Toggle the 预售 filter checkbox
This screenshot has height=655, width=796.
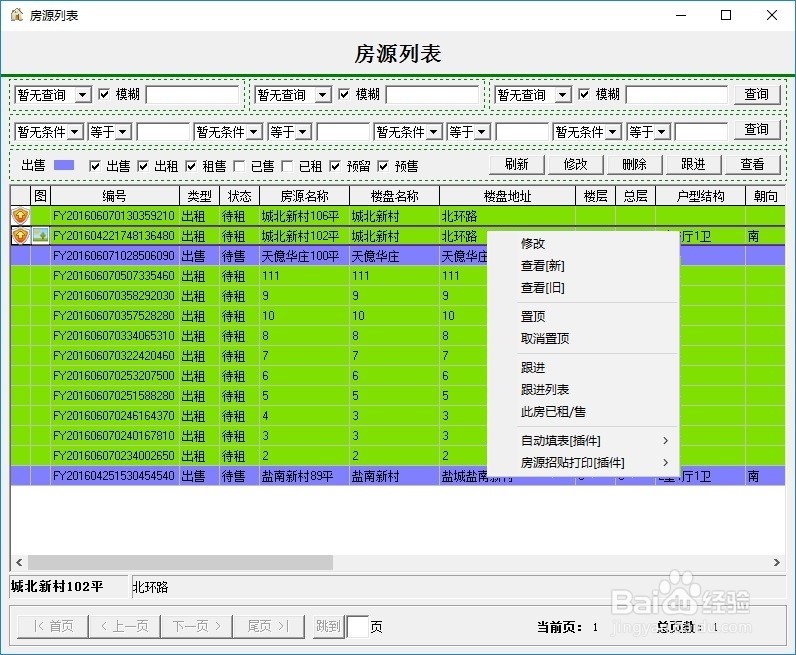pyautogui.click(x=383, y=166)
